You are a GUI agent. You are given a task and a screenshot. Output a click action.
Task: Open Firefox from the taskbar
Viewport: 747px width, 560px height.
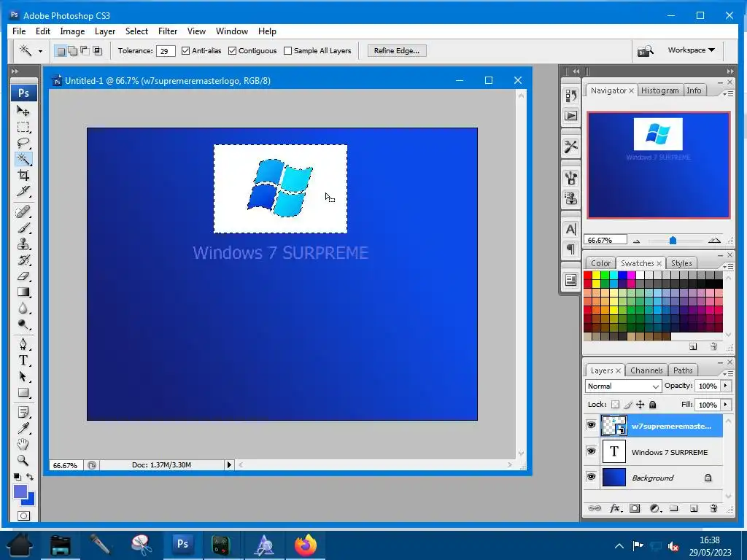[306, 545]
